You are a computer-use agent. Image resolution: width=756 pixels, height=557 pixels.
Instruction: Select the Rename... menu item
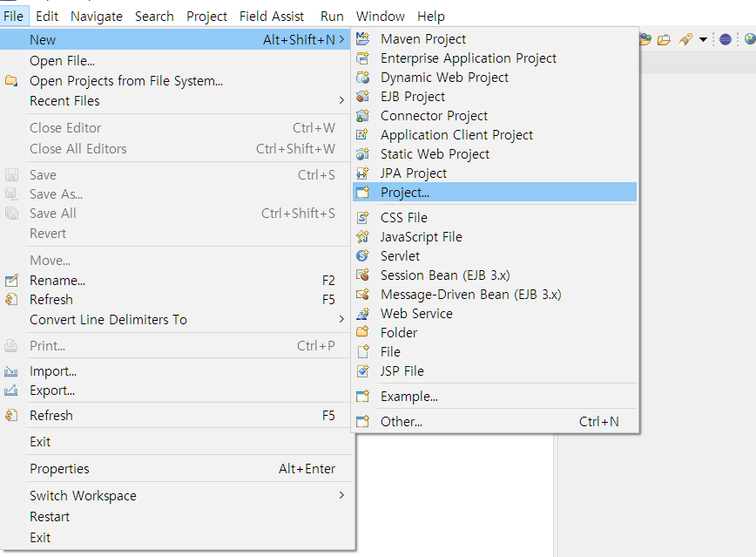(x=176, y=281)
